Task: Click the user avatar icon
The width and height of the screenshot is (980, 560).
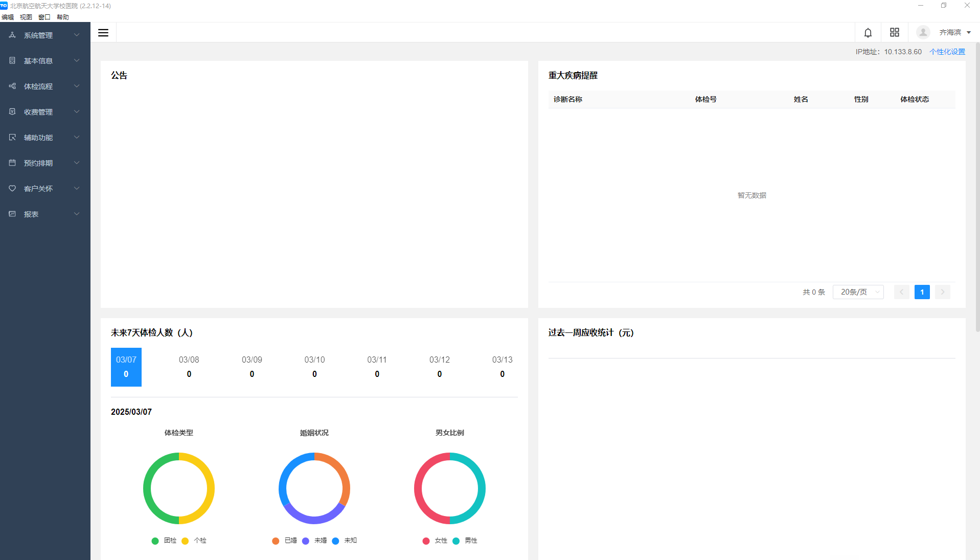Action: click(923, 33)
